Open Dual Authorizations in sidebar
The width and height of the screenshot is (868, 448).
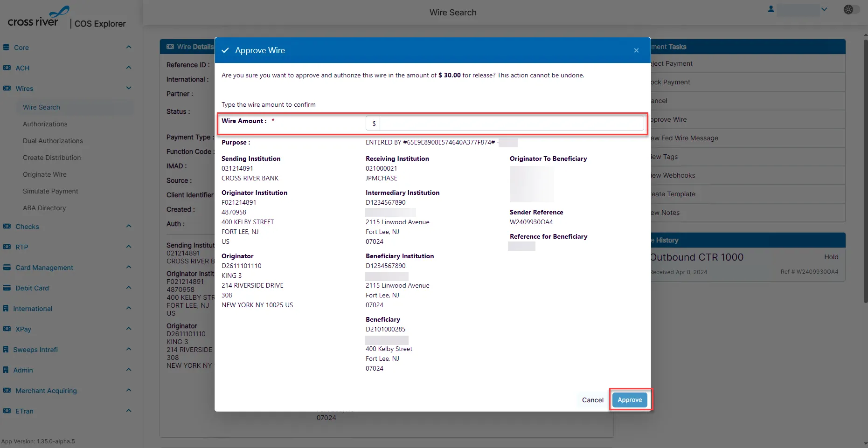[x=53, y=141]
